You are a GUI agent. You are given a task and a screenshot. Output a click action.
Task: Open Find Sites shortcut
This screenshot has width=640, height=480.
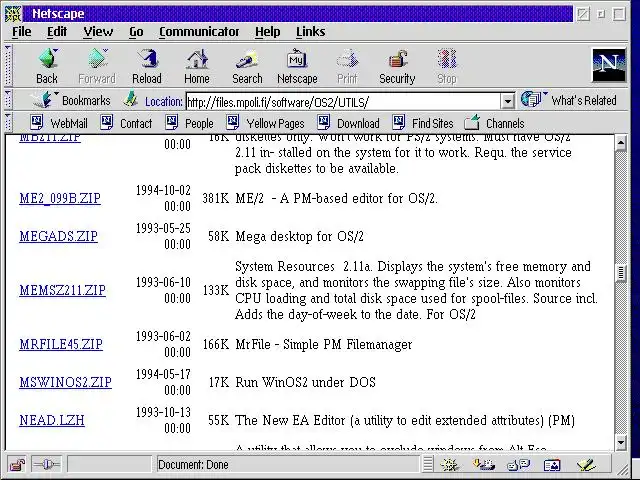[422, 123]
